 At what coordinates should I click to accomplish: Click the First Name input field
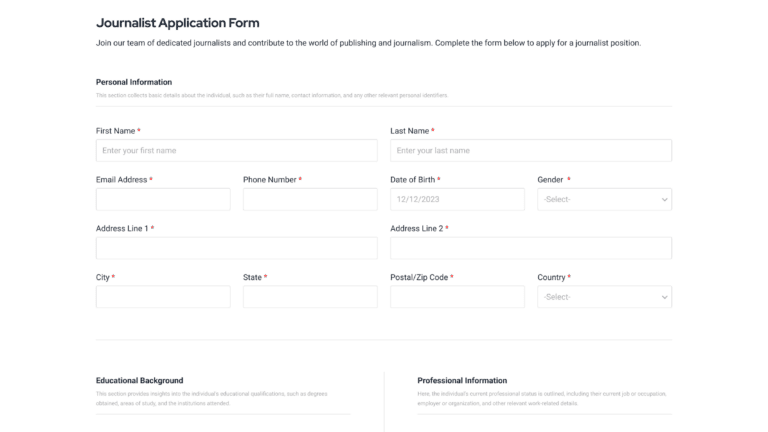[x=236, y=150]
